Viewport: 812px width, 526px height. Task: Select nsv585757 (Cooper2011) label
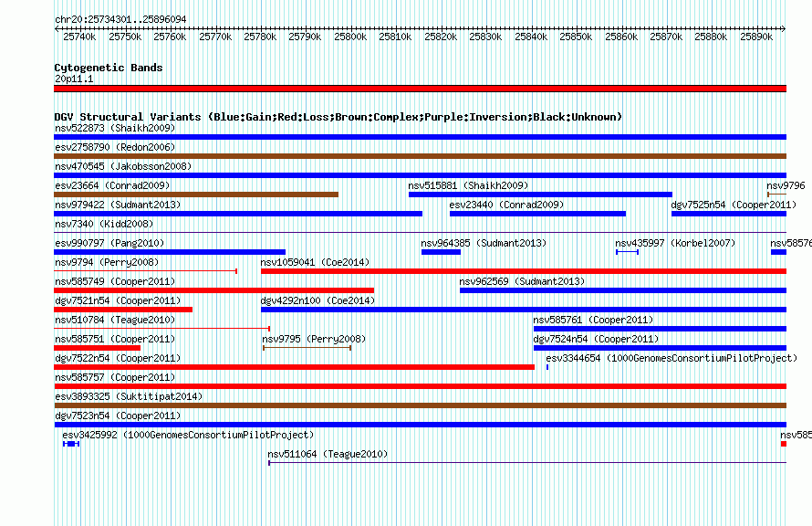(x=115, y=377)
